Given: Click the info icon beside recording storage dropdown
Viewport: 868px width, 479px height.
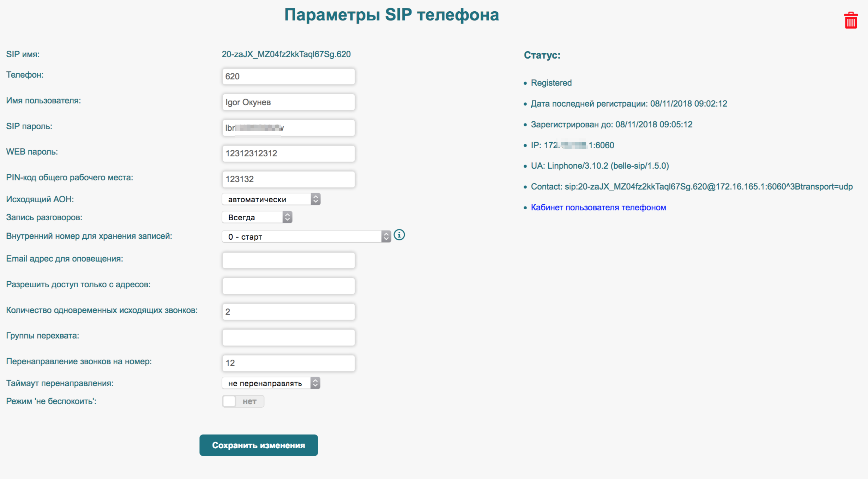Looking at the screenshot, I should click(399, 235).
